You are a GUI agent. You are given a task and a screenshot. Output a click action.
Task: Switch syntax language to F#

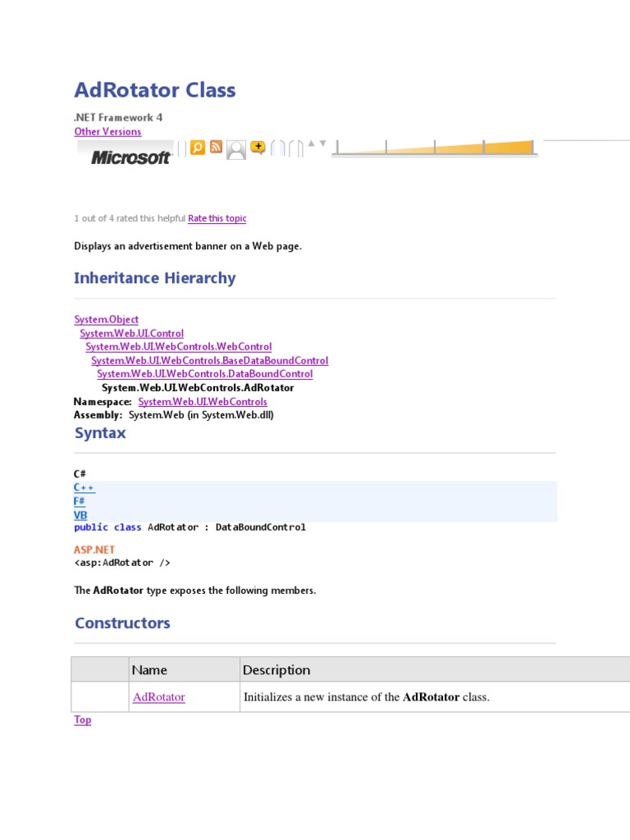coord(79,501)
